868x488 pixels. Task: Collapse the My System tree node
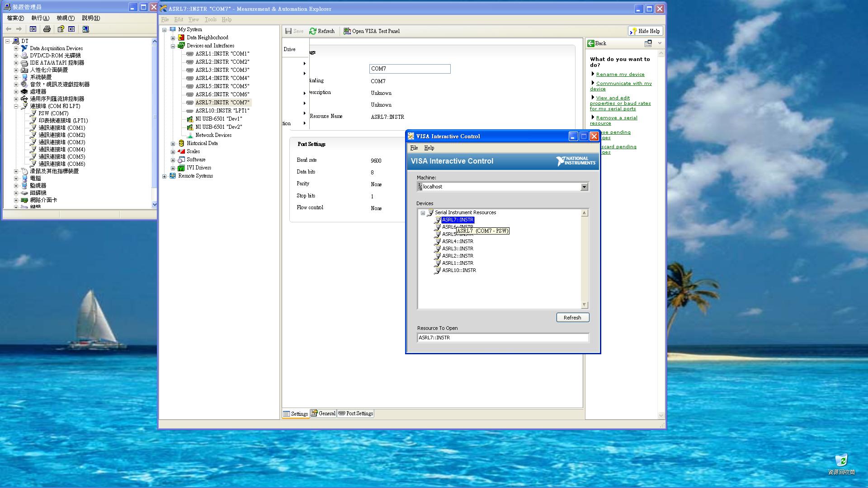tap(165, 30)
